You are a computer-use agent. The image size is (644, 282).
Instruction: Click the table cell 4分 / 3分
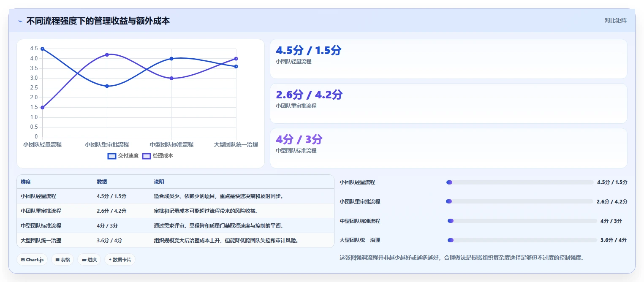pos(107,226)
